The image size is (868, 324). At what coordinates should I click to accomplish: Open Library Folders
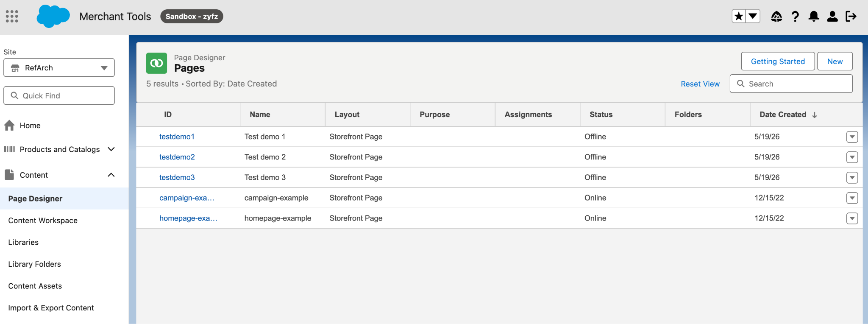coord(34,264)
